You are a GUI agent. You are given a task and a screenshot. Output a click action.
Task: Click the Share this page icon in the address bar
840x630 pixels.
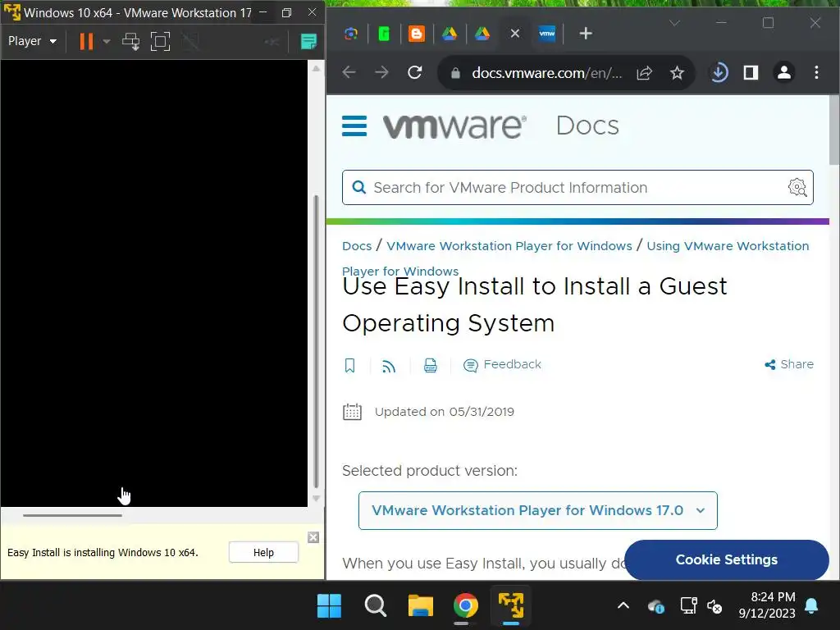[x=644, y=73]
